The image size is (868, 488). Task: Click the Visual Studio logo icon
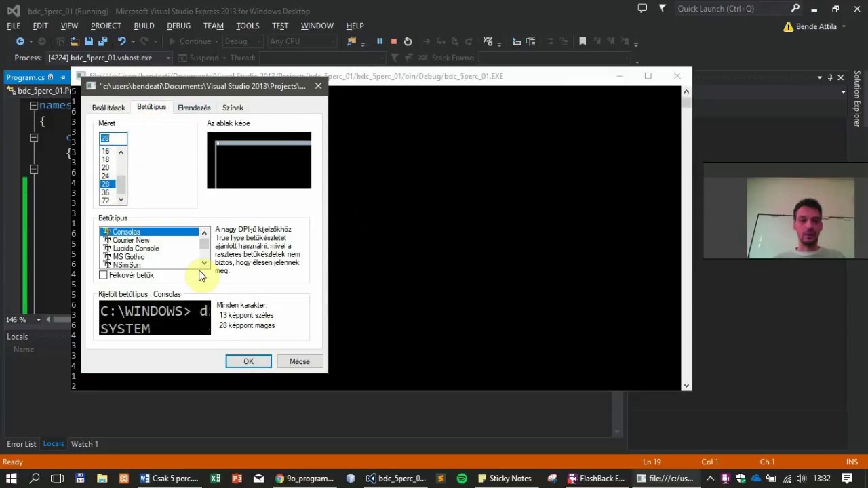(x=13, y=11)
